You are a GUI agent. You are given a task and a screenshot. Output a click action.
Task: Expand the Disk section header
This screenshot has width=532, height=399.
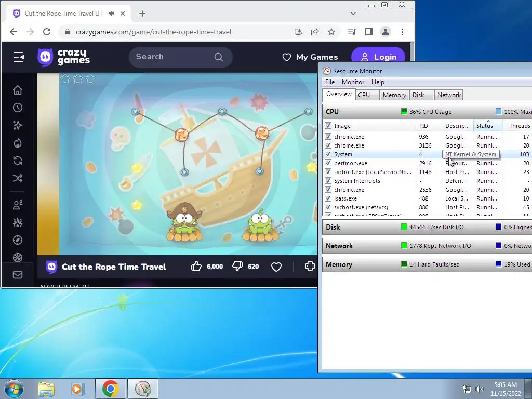click(x=427, y=227)
